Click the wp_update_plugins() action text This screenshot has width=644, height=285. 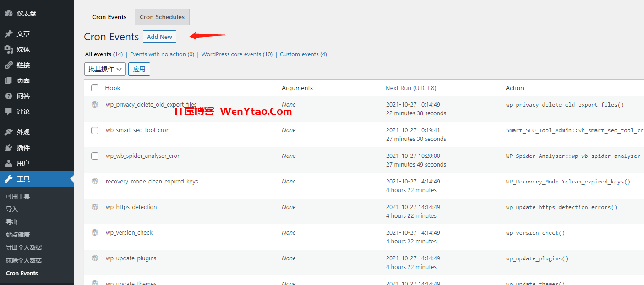point(537,258)
